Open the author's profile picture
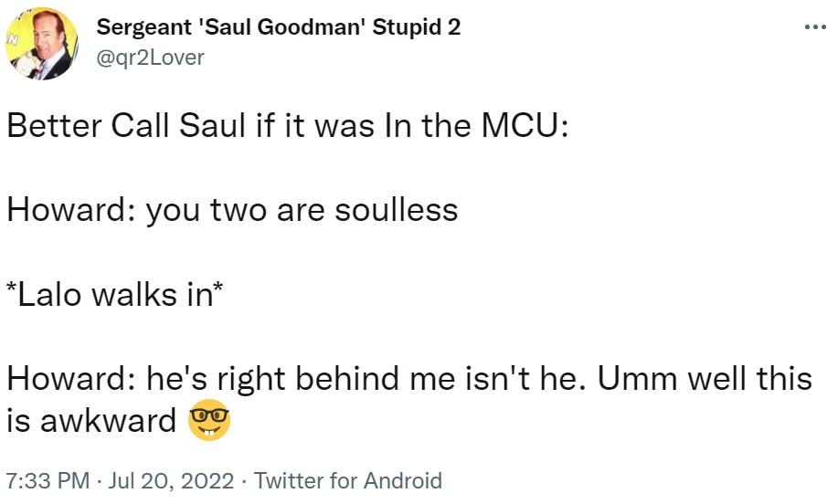This screenshot has width=838, height=504. pyautogui.click(x=41, y=43)
